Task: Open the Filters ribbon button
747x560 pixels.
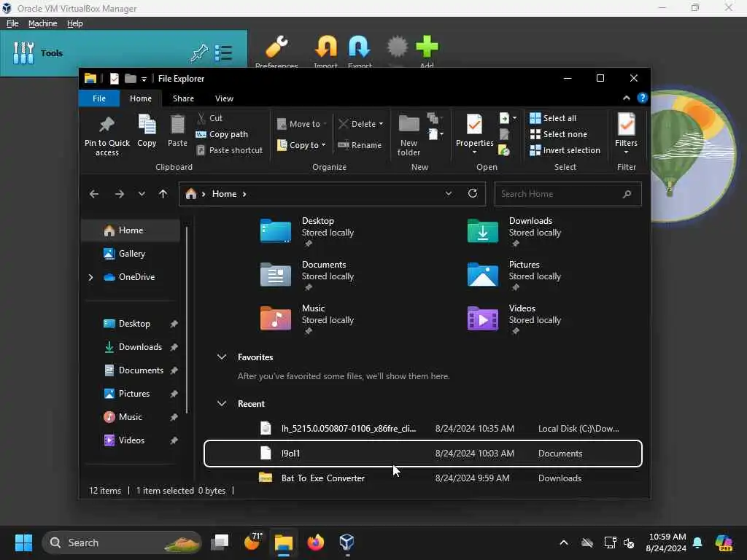Action: point(626,134)
